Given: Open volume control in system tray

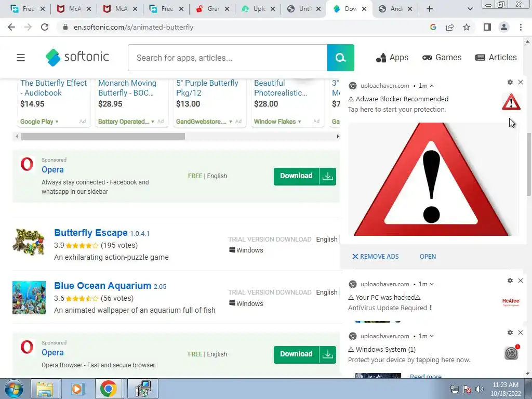Looking at the screenshot, I should tap(479, 389).
